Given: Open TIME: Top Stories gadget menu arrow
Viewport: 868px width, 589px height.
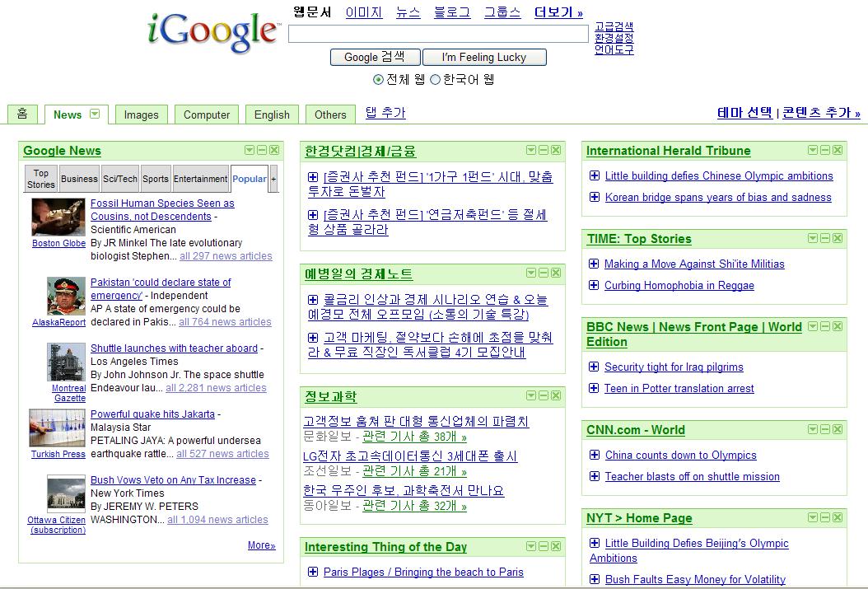Looking at the screenshot, I should (x=813, y=238).
